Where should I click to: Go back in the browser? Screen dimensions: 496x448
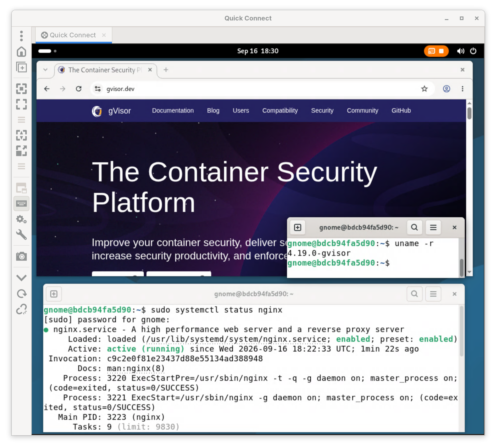point(47,89)
